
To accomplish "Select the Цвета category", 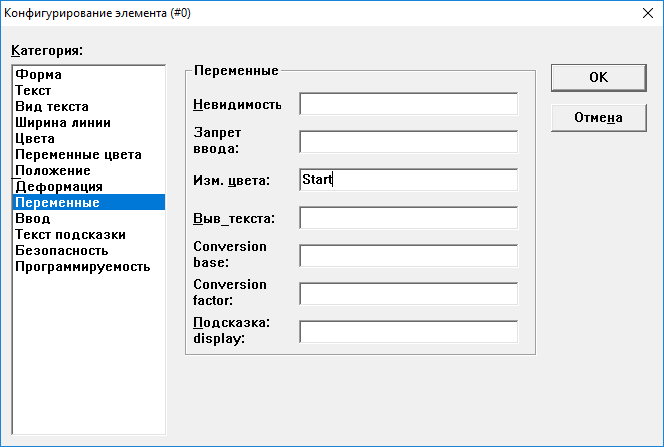I will (35, 139).
